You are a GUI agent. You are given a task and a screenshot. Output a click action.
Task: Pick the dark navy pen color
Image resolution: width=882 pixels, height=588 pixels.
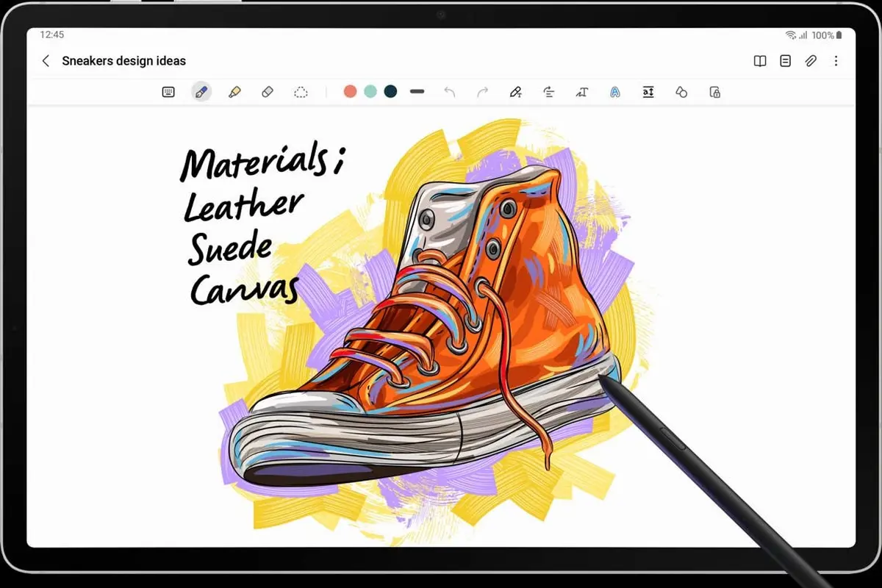click(x=390, y=91)
